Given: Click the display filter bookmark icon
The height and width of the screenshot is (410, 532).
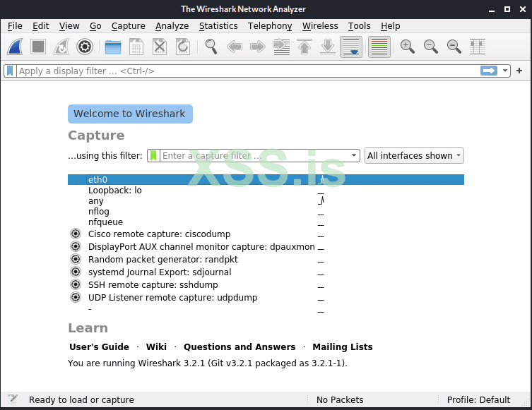Looking at the screenshot, I should (x=10, y=71).
